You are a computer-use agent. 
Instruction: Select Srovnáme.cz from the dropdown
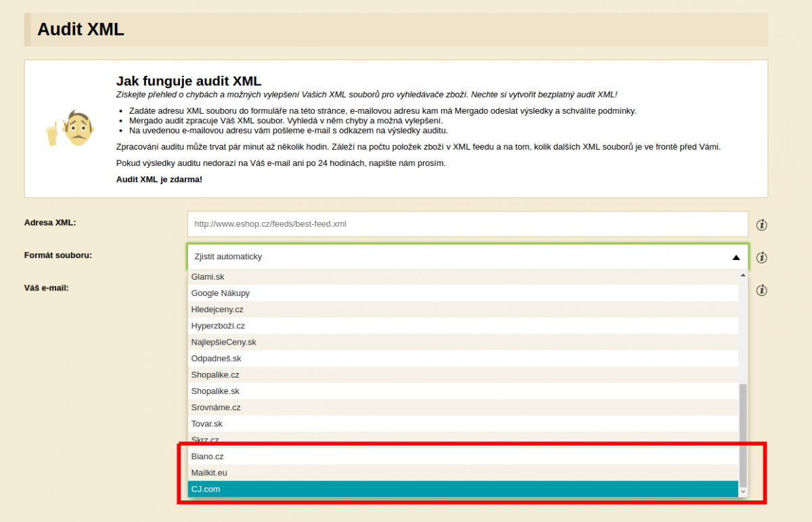[463, 408]
